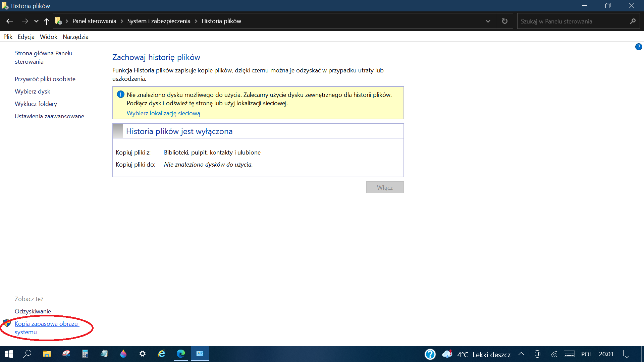This screenshot has width=644, height=362.
Task: Click the search magnifier in the search box
Action: click(x=633, y=21)
